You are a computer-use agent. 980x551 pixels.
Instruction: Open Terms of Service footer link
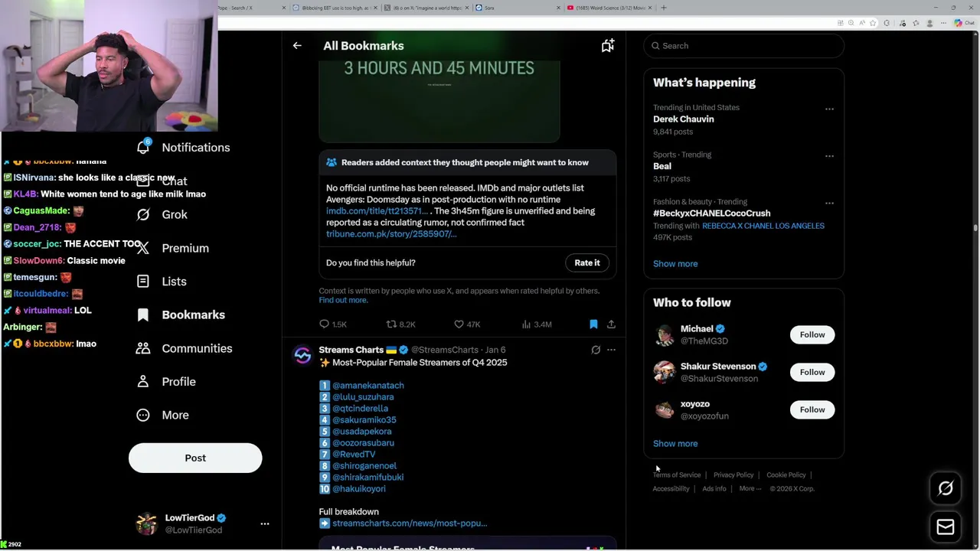pyautogui.click(x=677, y=475)
